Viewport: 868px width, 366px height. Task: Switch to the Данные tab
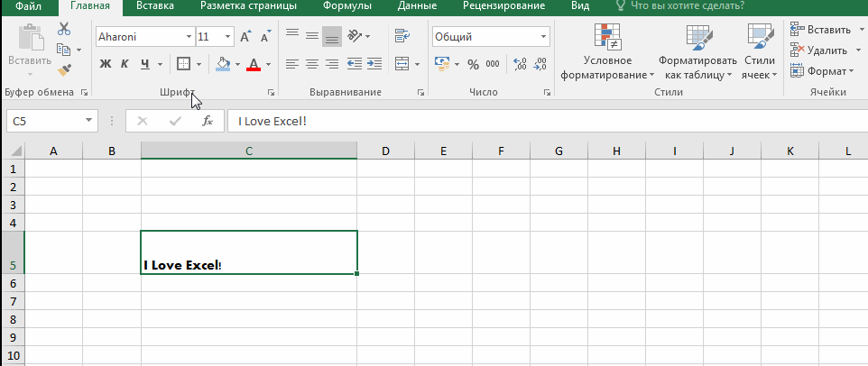417,6
